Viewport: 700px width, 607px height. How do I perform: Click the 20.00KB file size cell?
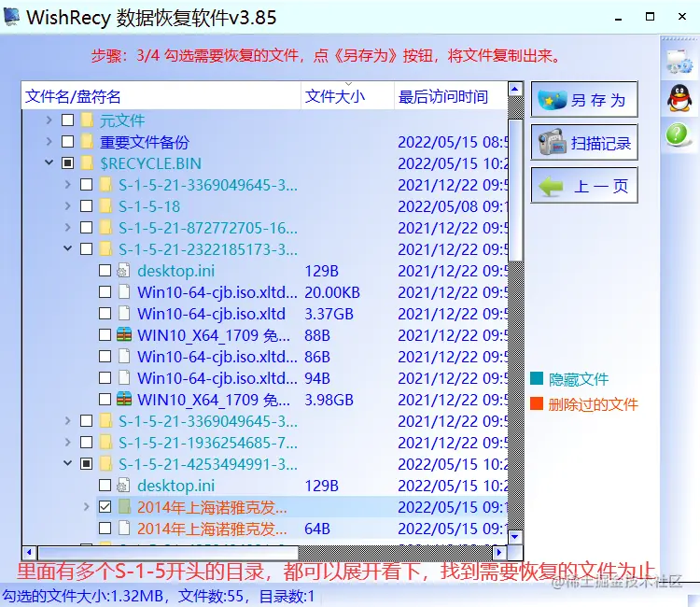tap(332, 292)
